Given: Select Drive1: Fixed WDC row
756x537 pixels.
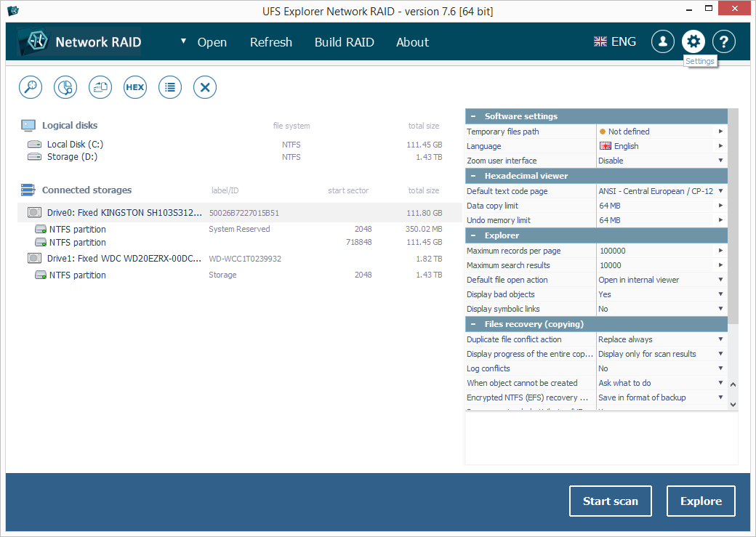Looking at the screenshot, I should point(239,259).
